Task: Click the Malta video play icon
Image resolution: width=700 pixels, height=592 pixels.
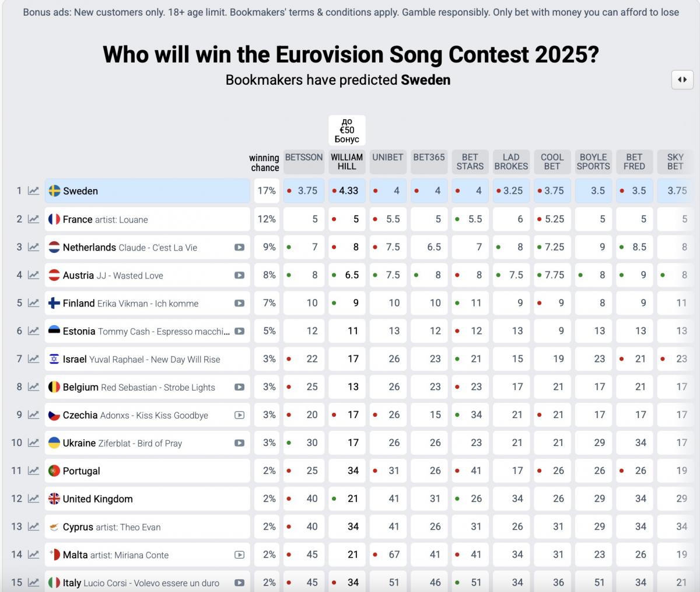Action: pyautogui.click(x=239, y=555)
